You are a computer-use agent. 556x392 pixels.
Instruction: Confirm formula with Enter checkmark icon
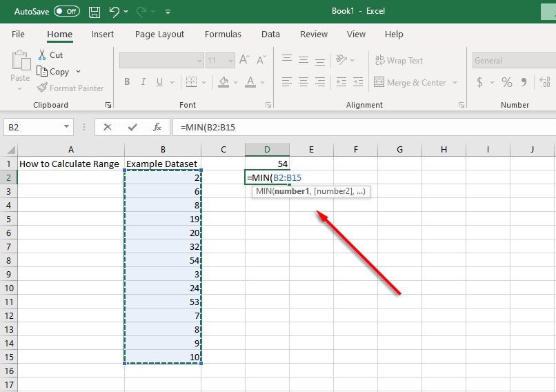tap(132, 127)
